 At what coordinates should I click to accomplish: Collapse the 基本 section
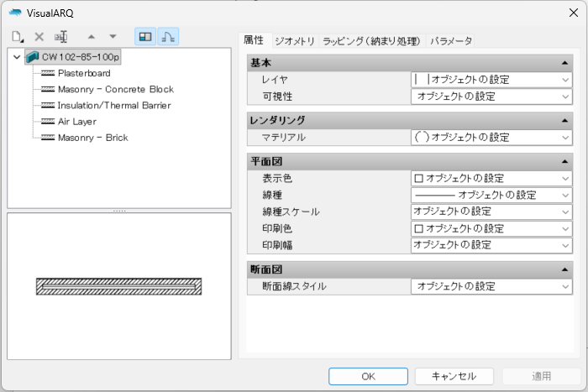click(564, 63)
